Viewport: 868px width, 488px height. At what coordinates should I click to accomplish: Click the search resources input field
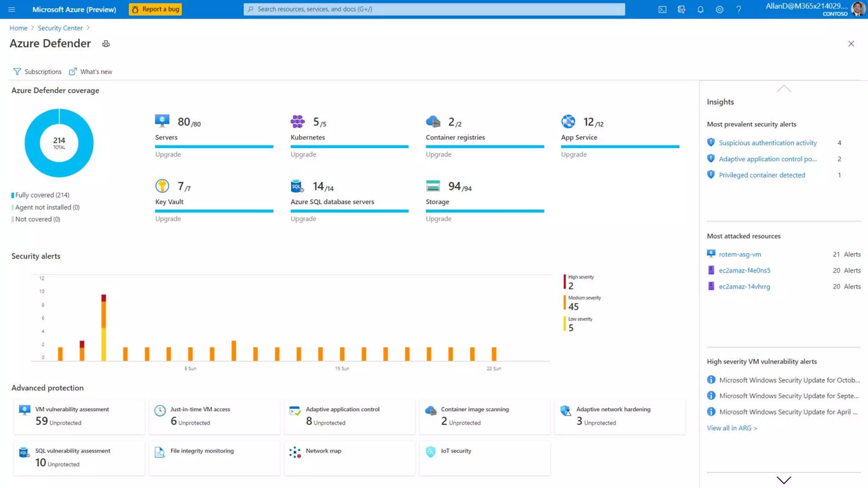point(434,9)
